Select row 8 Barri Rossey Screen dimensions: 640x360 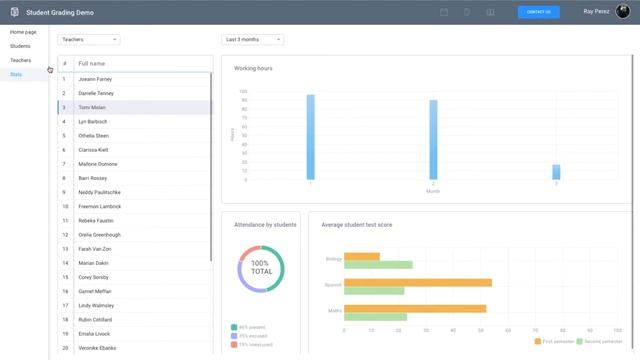click(135, 178)
